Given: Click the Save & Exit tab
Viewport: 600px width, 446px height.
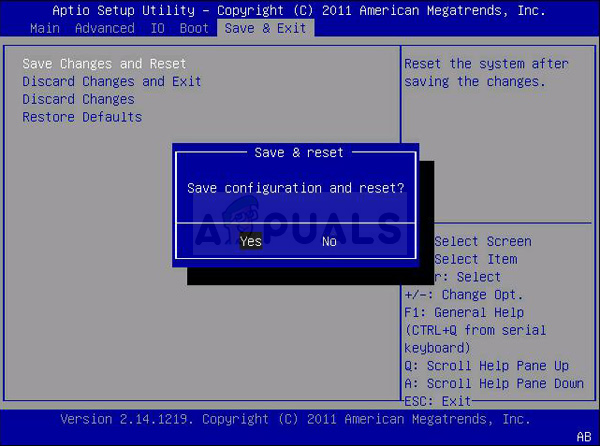Looking at the screenshot, I should (x=266, y=28).
